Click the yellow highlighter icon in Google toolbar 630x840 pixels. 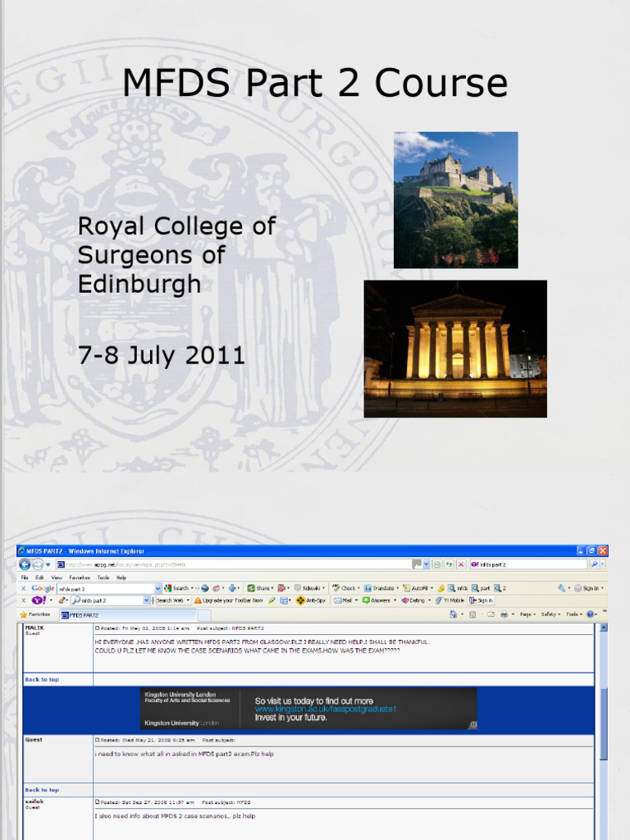click(x=441, y=588)
